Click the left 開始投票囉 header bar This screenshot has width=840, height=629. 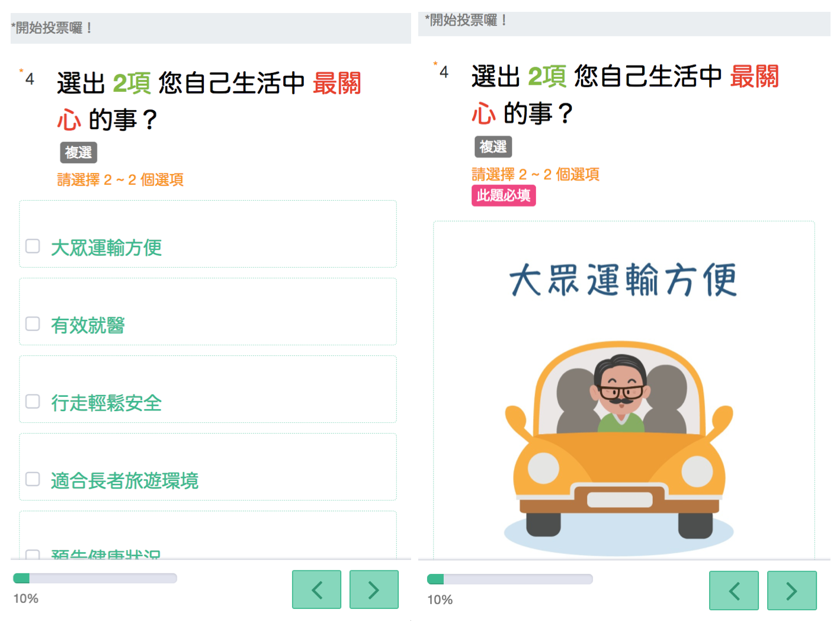click(x=211, y=28)
